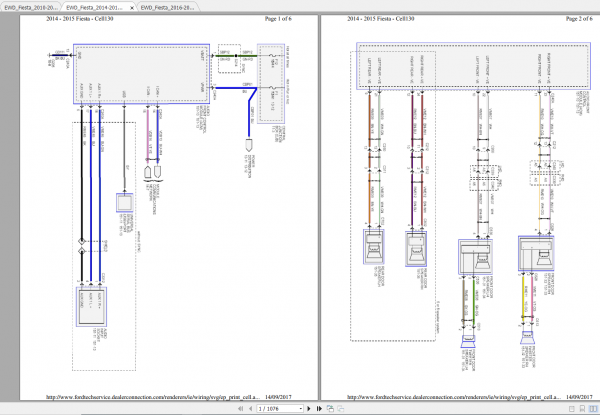This screenshot has width=600, height=415.
Task: Open the fordtechservice URL on page 2
Action: (454, 397)
